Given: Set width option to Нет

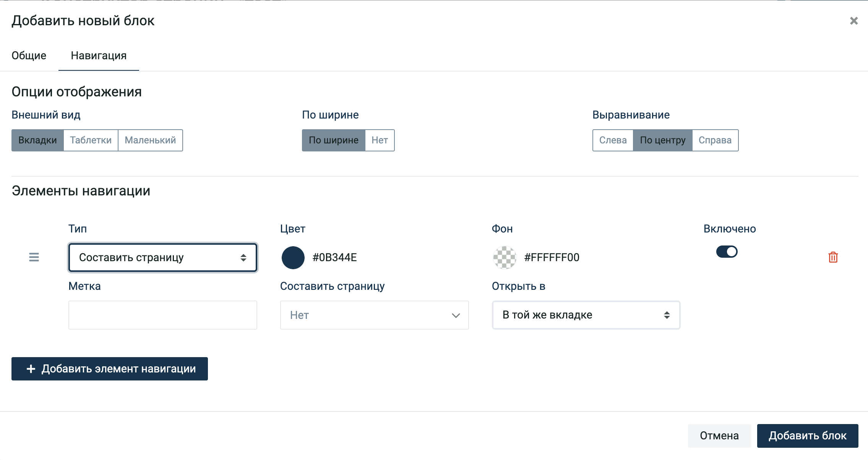Looking at the screenshot, I should coord(380,140).
